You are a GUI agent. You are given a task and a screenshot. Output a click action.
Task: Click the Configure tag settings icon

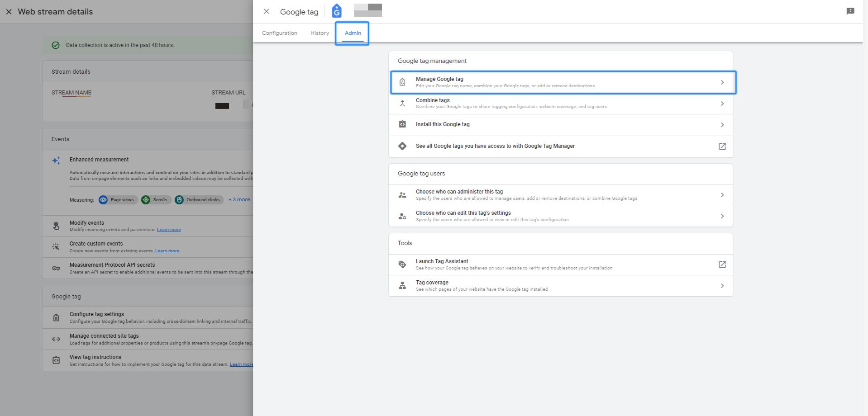coord(56,317)
